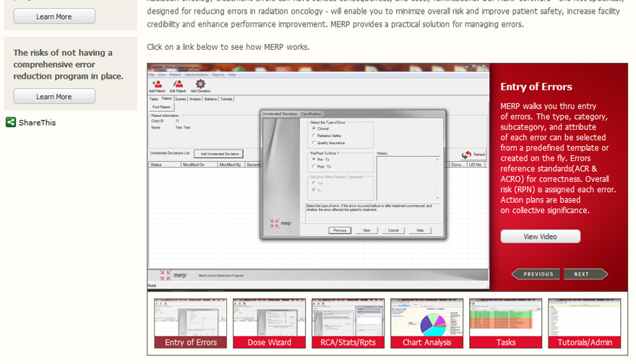Image resolution: width=636 pixels, height=364 pixels.
Task: Click the Status column header
Action: 164,165
